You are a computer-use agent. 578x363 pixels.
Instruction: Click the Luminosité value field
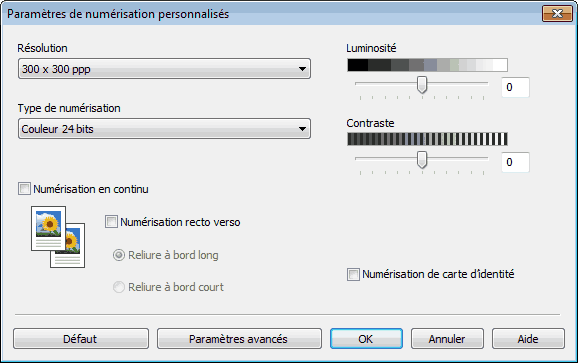tap(515, 87)
